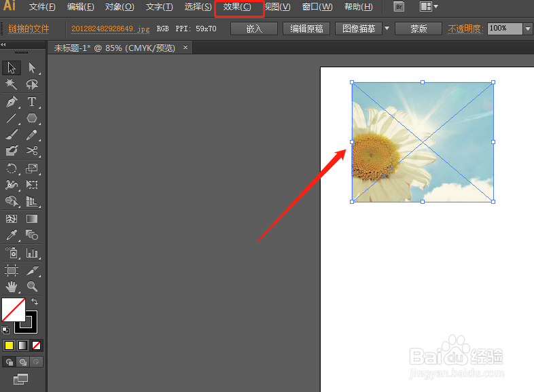The width and height of the screenshot is (534, 392).
Task: Select the Artboard tool
Action: pos(12,270)
